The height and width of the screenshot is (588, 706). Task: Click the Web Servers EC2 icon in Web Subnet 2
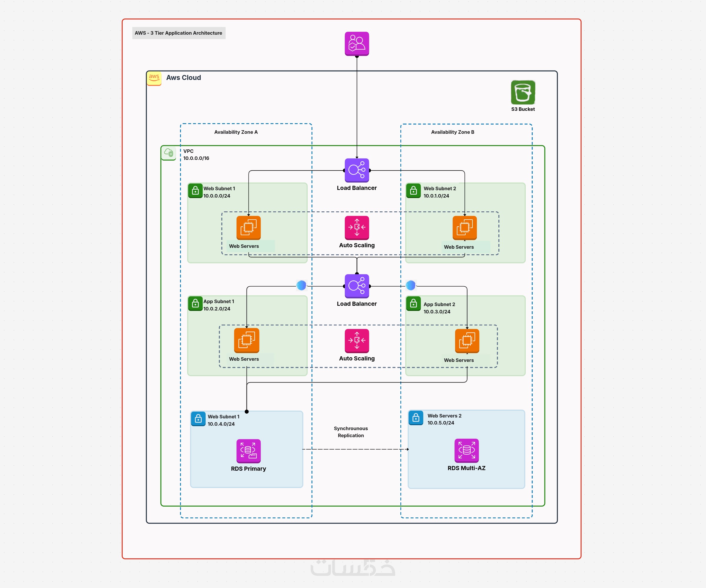pyautogui.click(x=464, y=228)
